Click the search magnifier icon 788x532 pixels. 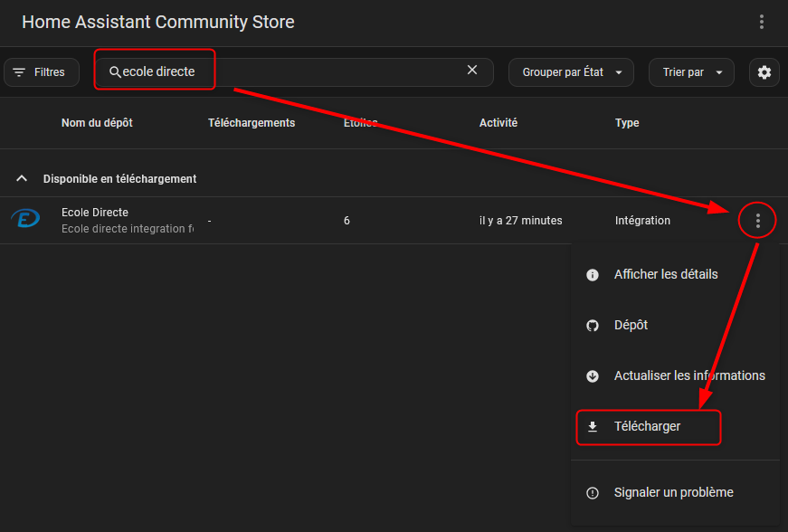coord(115,72)
